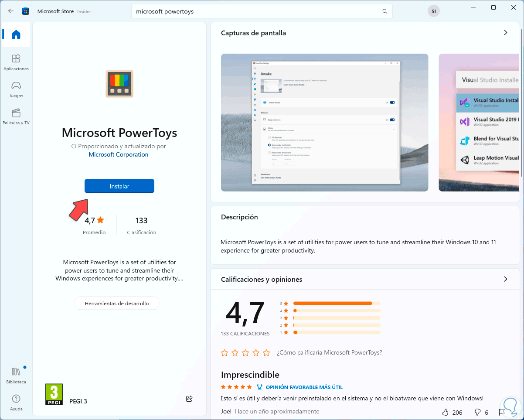This screenshot has width=524, height=420.
Task: Open the Biblioteca library
Action: pyautogui.click(x=16, y=375)
